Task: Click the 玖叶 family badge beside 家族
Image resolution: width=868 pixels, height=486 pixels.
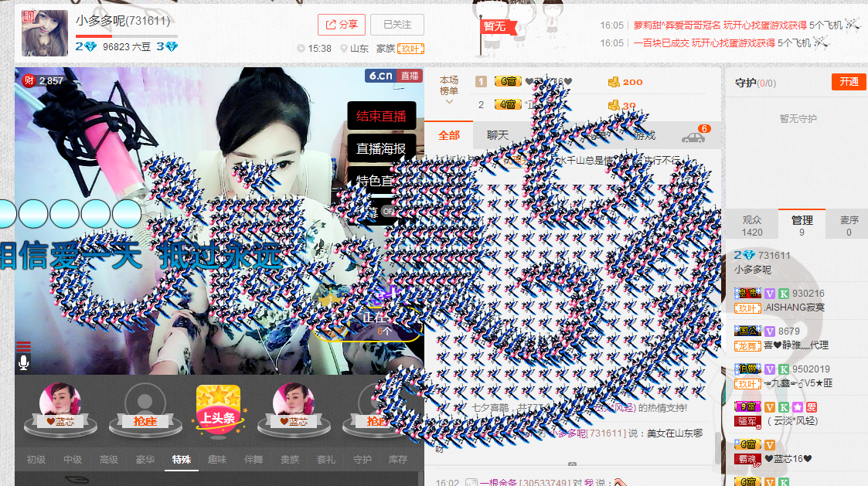Action: (410, 49)
